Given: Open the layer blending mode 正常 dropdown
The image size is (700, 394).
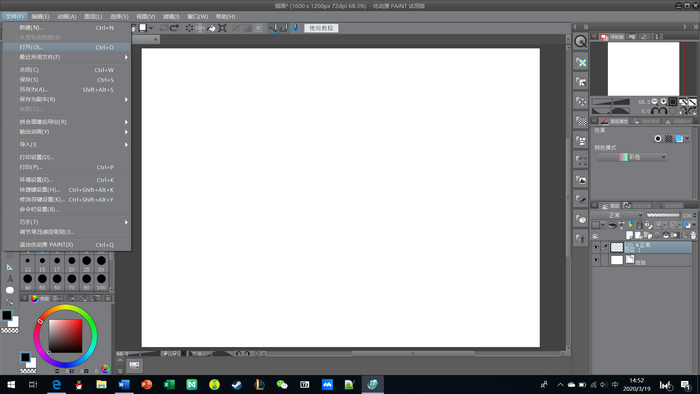Looking at the screenshot, I should point(618,215).
